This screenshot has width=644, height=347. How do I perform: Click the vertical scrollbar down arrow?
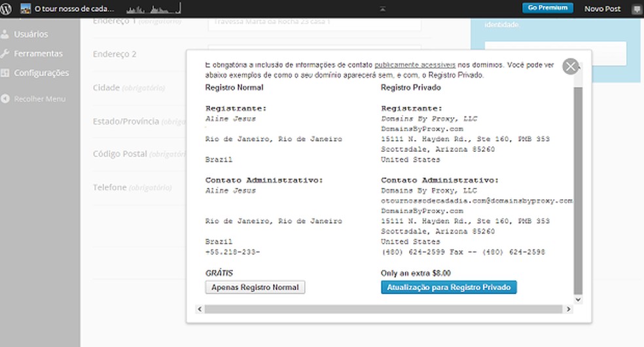(578, 299)
